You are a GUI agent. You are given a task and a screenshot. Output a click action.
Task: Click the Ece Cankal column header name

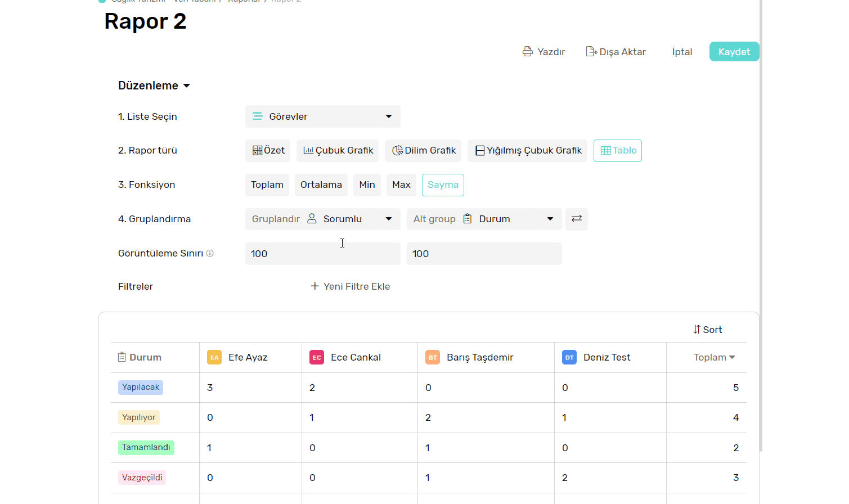[356, 357]
